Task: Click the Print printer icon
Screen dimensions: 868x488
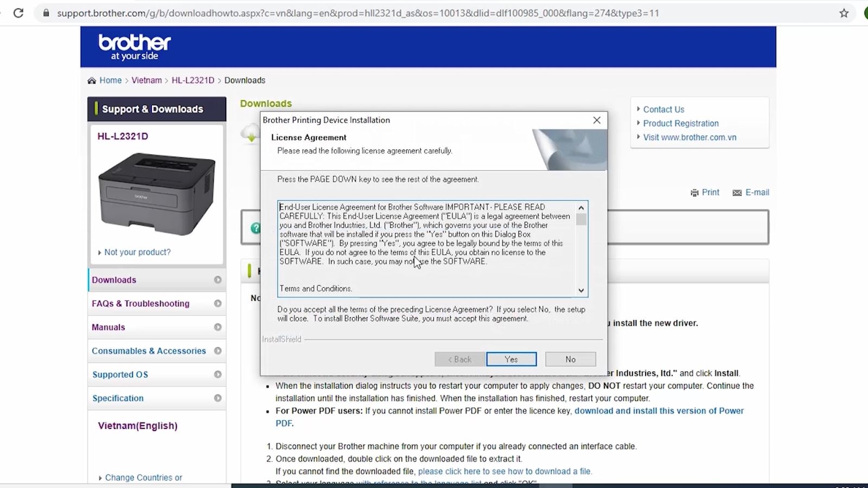Action: tap(694, 192)
